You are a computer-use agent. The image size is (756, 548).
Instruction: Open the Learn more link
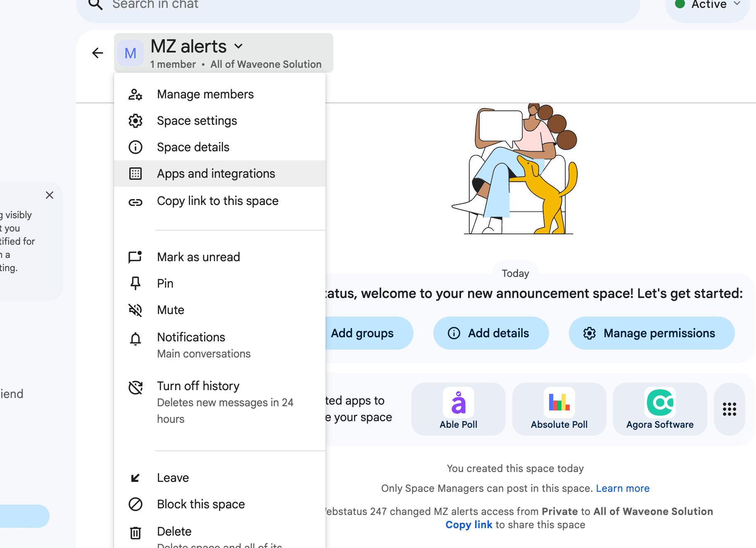[623, 488]
